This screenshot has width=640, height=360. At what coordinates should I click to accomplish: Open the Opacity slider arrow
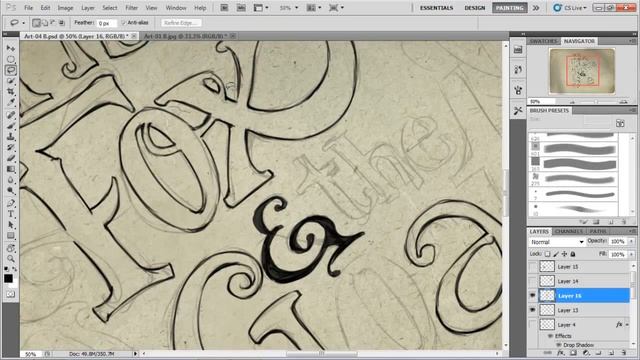point(631,242)
